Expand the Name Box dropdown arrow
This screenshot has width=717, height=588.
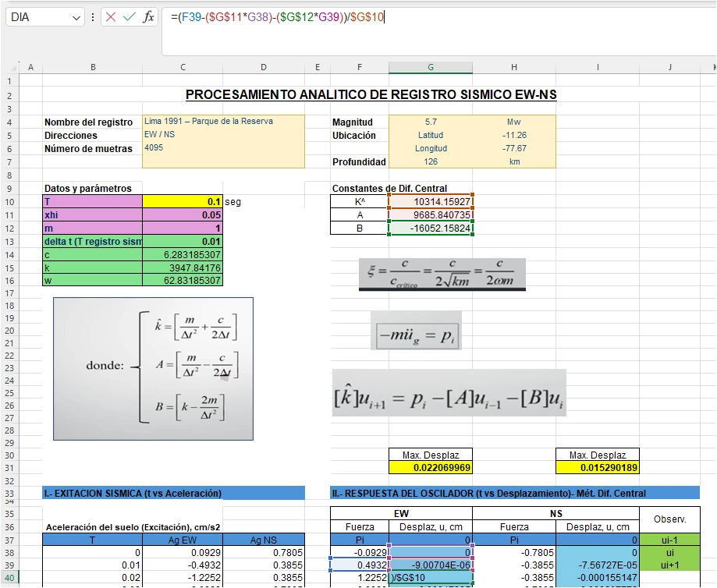pos(76,18)
